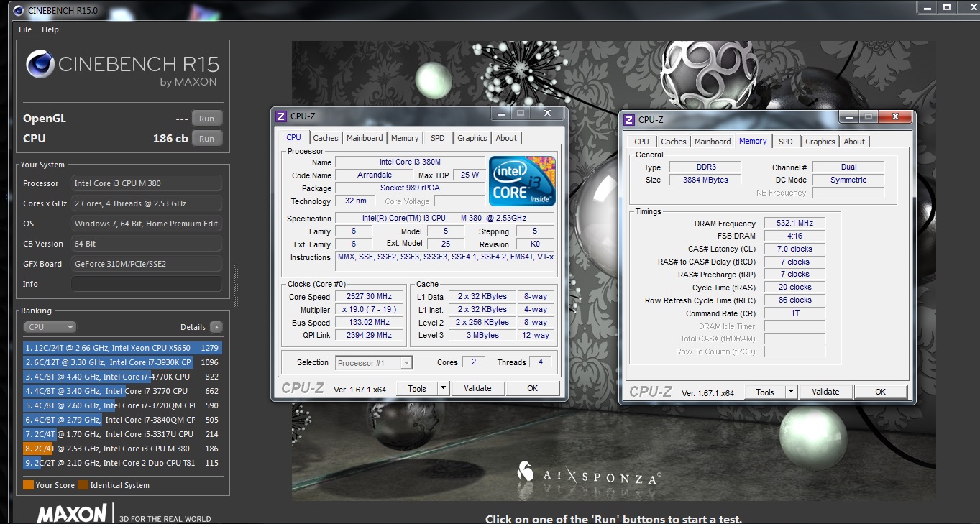Switch to Caches tab in right CPU-Z
This screenshot has height=524, width=980.
[x=673, y=142]
